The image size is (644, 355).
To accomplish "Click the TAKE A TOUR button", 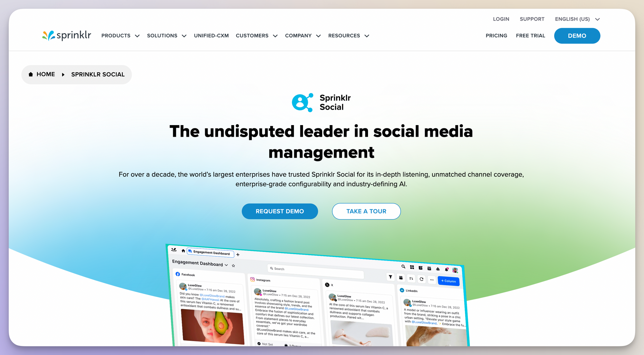I will 366,211.
